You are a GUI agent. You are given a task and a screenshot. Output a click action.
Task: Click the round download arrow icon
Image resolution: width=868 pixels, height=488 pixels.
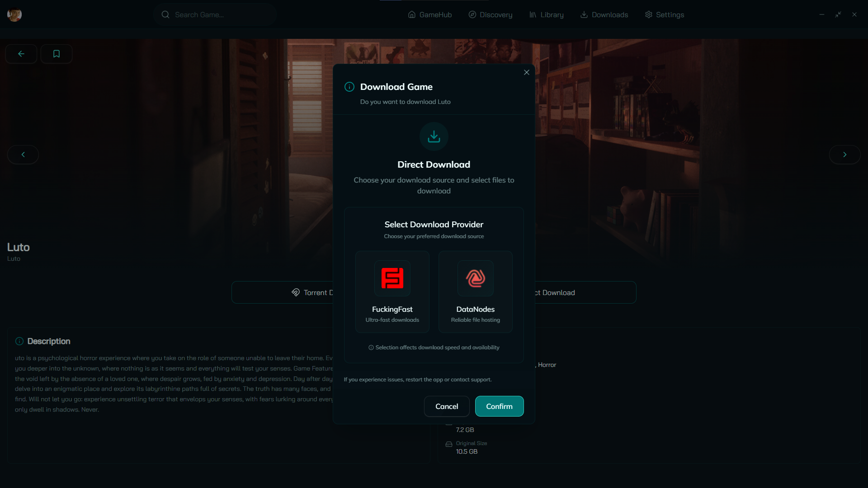(x=434, y=136)
